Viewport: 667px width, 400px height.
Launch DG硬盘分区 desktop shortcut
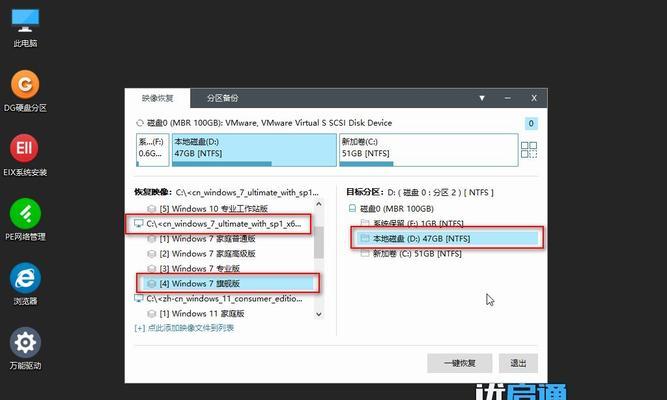point(25,91)
